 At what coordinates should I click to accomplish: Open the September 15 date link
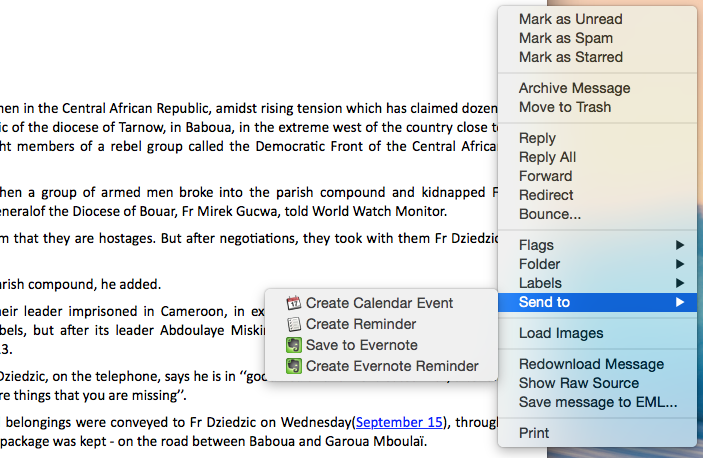pyautogui.click(x=399, y=422)
